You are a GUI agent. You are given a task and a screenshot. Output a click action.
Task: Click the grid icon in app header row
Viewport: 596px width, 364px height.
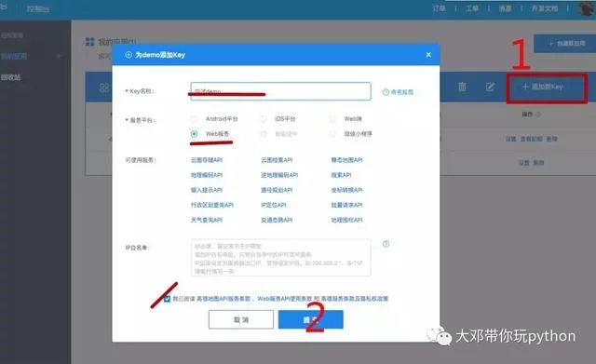point(104,88)
